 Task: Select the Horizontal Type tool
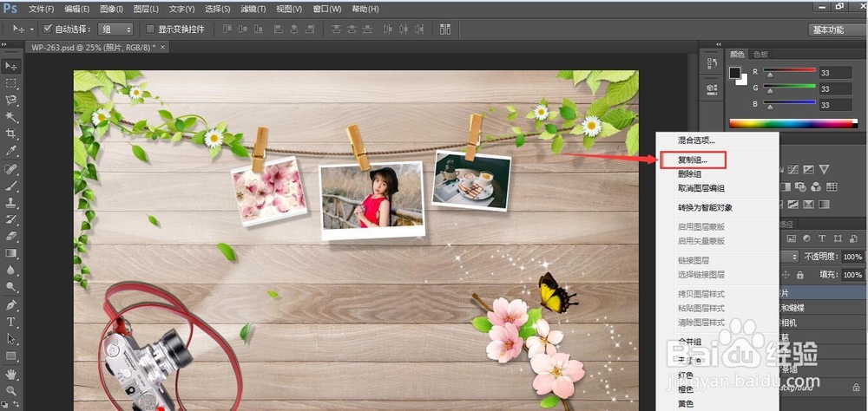click(11, 322)
